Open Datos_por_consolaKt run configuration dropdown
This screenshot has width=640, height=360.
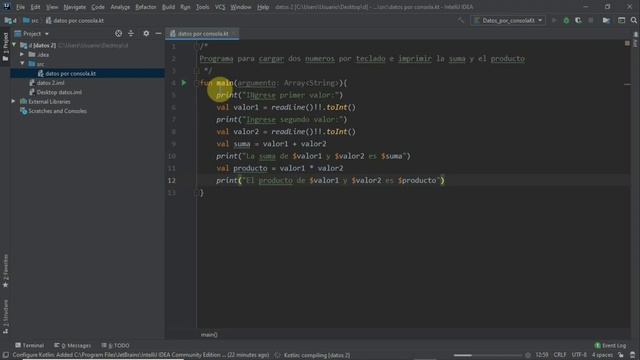(x=508, y=20)
